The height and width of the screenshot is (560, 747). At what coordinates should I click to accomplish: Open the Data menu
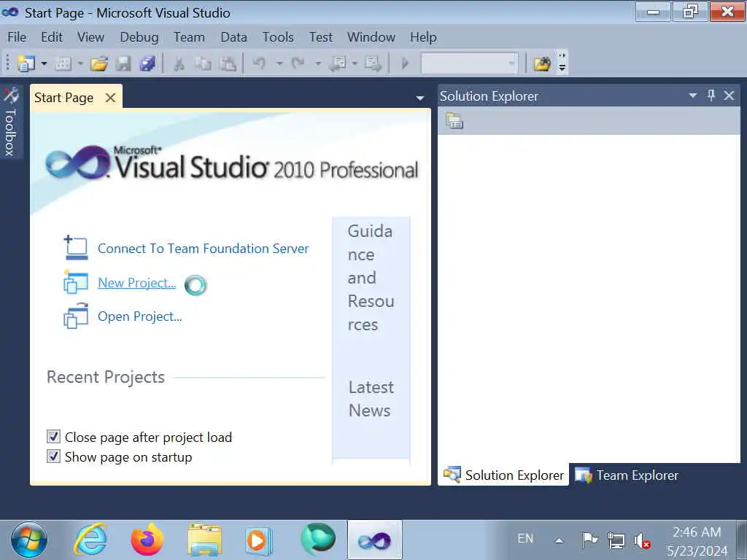pyautogui.click(x=234, y=37)
